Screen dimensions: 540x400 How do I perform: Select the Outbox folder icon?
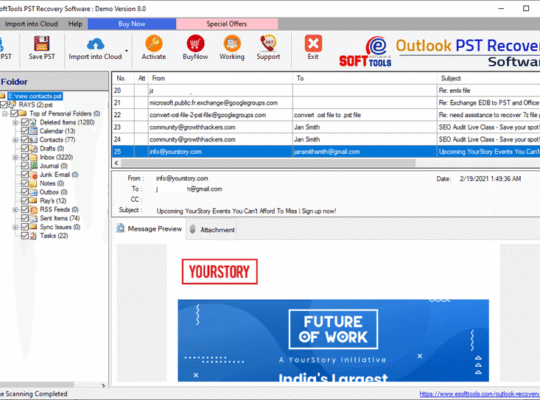pos(33,192)
